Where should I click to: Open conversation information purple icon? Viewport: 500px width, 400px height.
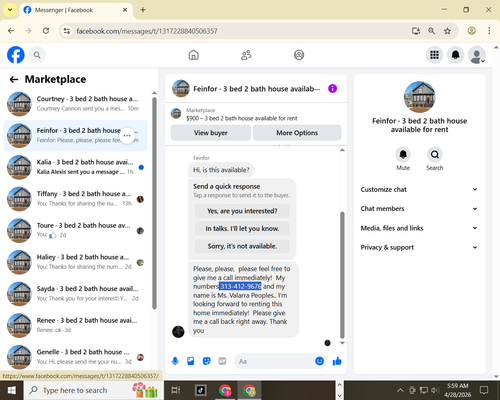coord(332,89)
